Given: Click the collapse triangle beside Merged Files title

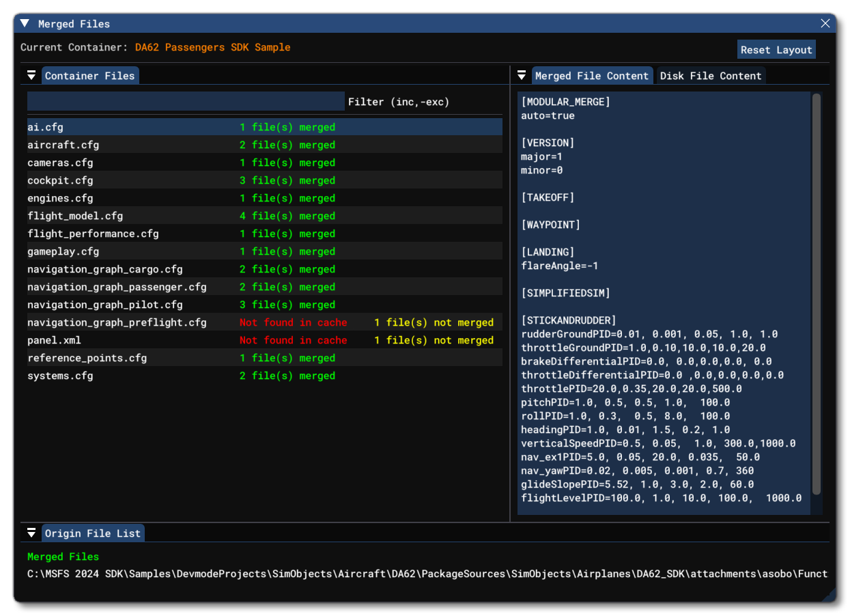Looking at the screenshot, I should (x=24, y=23).
